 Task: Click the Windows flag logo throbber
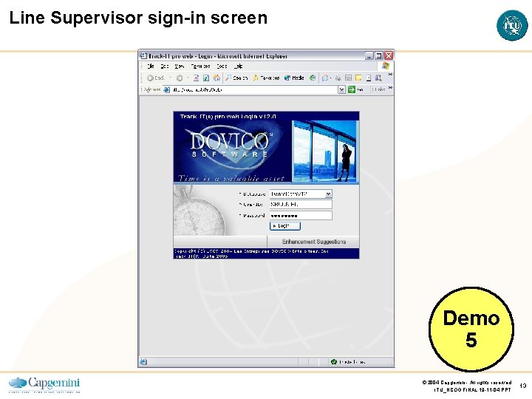[x=386, y=66]
